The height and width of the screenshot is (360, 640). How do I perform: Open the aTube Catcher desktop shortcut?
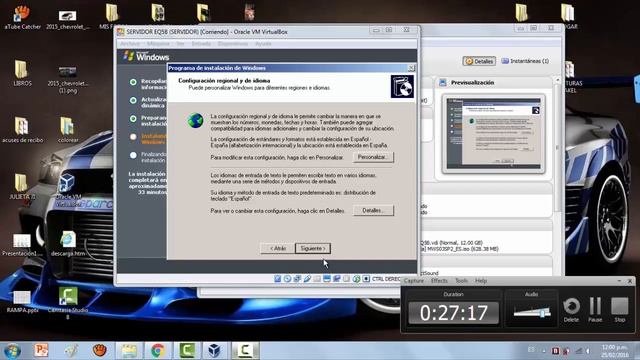22,17
